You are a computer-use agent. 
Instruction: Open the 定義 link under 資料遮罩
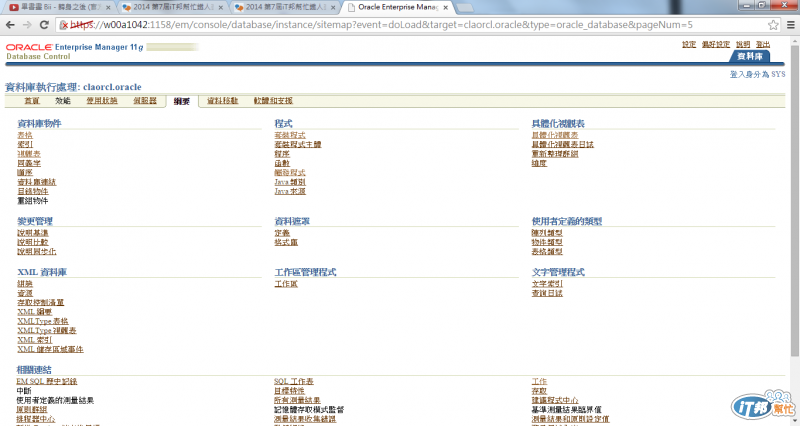pyautogui.click(x=282, y=233)
